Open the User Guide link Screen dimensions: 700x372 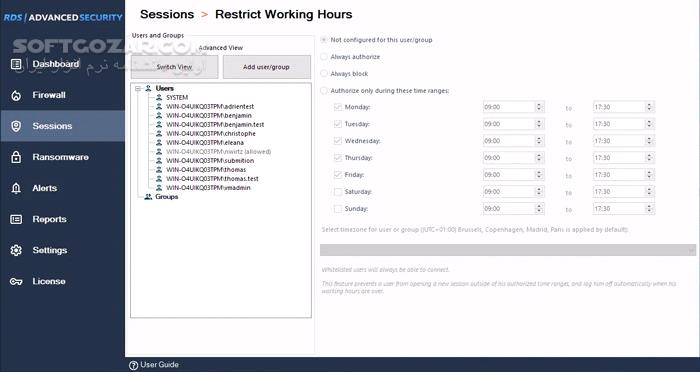[x=159, y=365]
